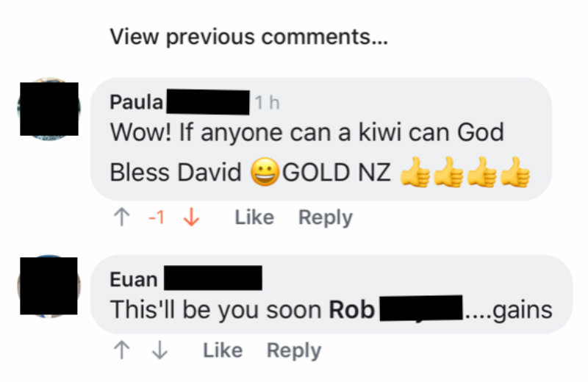Downvote Paula's comment with the orange down arrow

(191, 217)
